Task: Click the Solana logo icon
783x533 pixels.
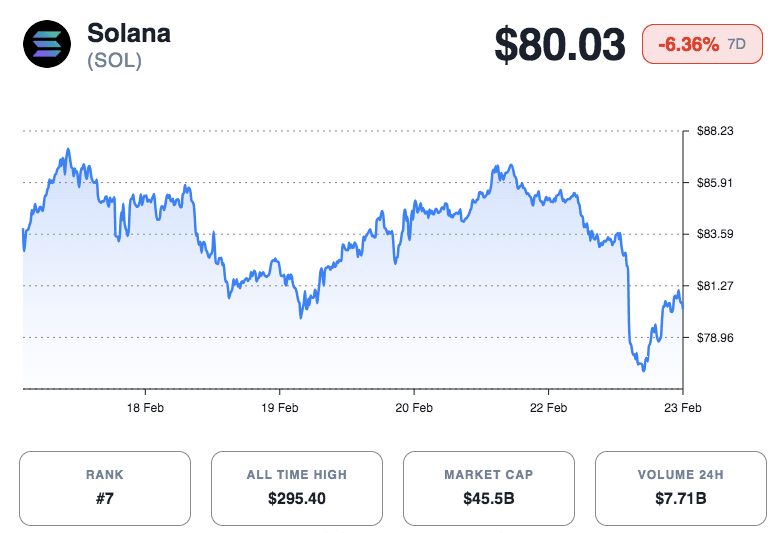Action: (47, 45)
